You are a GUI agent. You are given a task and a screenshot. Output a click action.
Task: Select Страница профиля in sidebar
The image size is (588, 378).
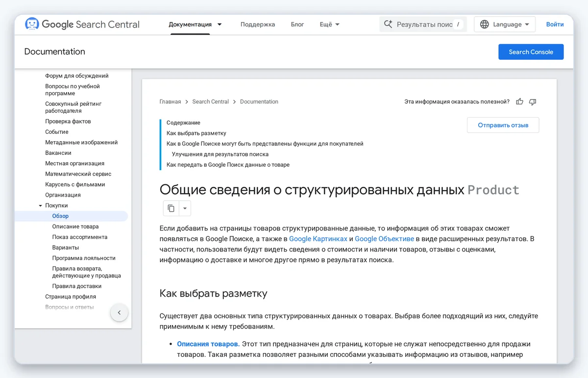(x=71, y=297)
